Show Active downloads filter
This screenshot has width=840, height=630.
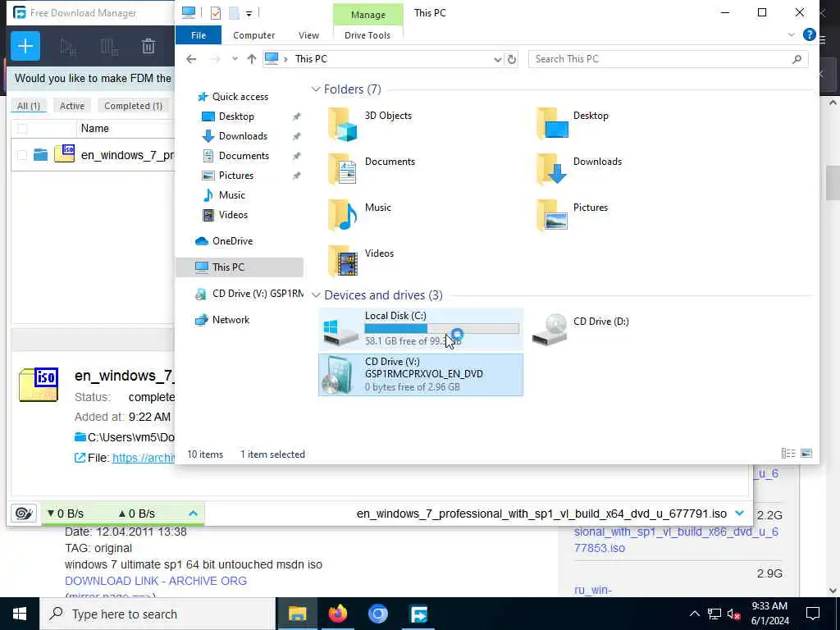tap(72, 106)
